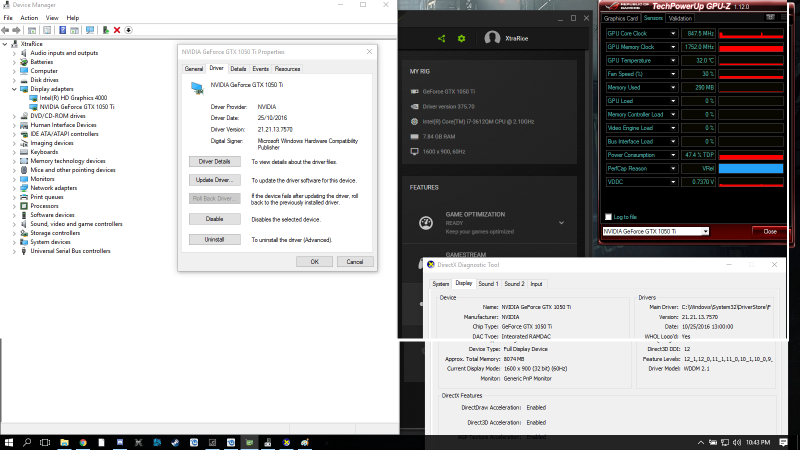This screenshot has width=800, height=450.
Task: Click the red Power Consumption graph
Action: pos(751,155)
